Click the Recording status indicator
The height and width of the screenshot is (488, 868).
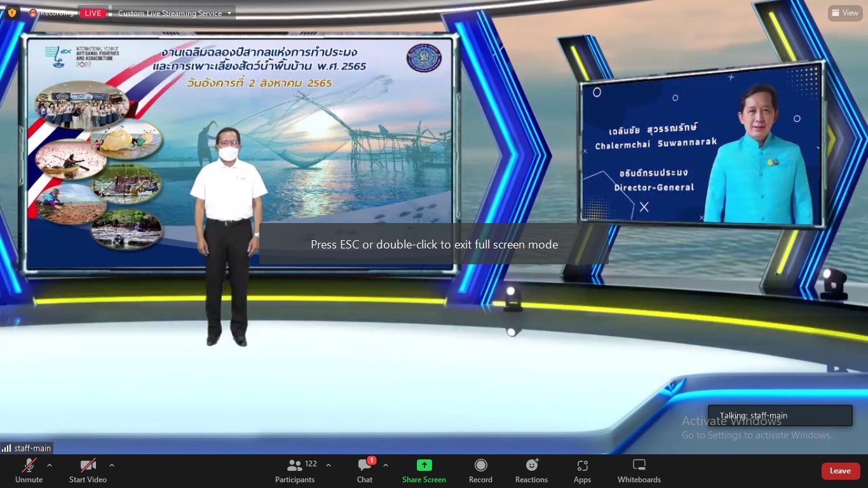(52, 13)
